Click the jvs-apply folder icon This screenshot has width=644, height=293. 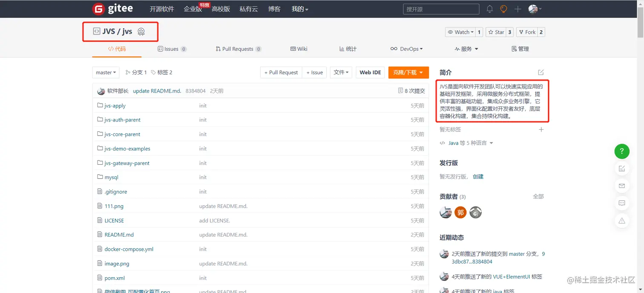[100, 105]
